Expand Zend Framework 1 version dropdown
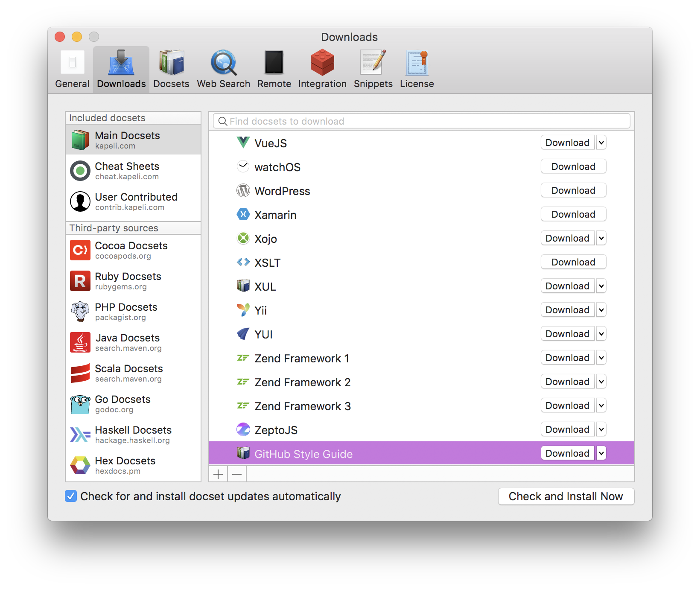The height and width of the screenshot is (589, 700). [x=601, y=358]
